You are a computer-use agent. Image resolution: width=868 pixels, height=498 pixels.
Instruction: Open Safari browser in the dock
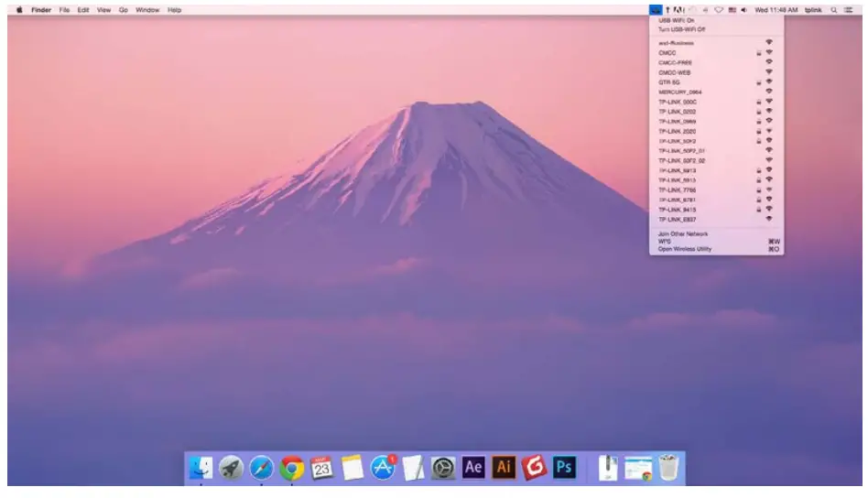[x=262, y=468]
